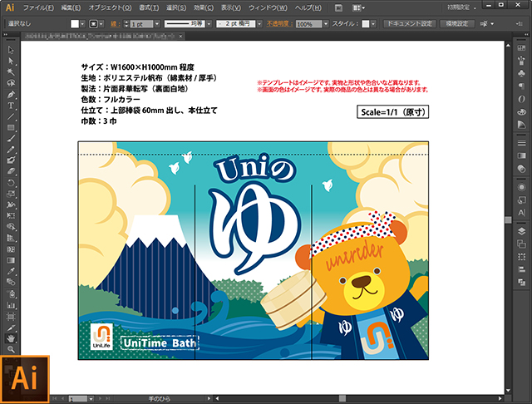Image resolution: width=532 pixels, height=404 pixels.
Task: Pick the Rectangle tool
Action: [x=11, y=127]
